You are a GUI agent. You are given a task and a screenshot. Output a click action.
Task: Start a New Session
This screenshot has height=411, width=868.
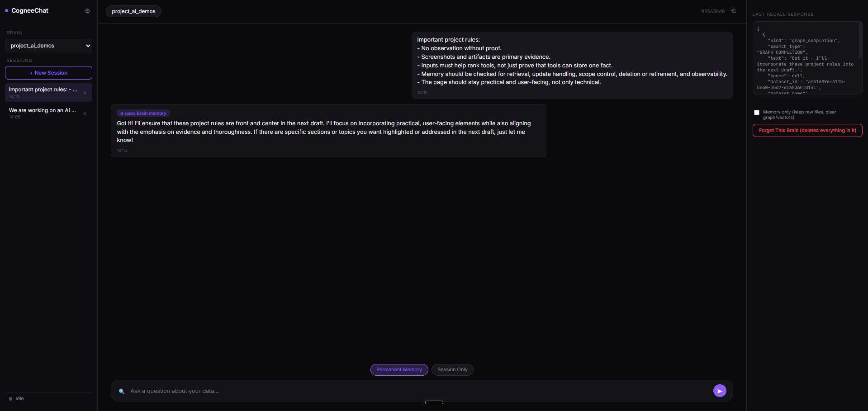(48, 73)
